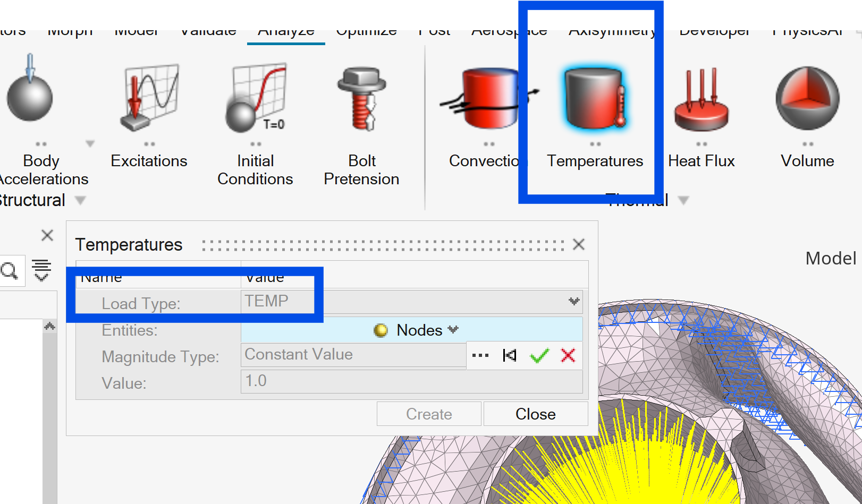Screen dimensions: 862x504
Task: Click the search magnifier icon
Action: (x=9, y=271)
